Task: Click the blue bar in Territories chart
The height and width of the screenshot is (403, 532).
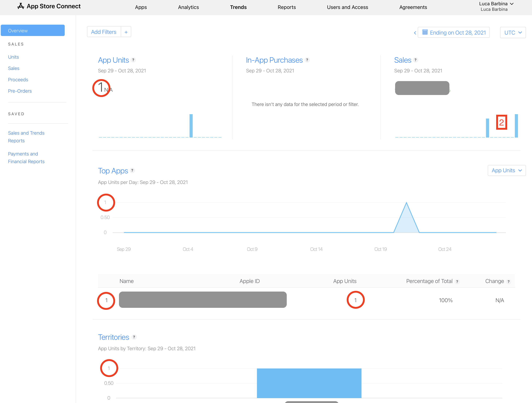Action: pos(309,383)
